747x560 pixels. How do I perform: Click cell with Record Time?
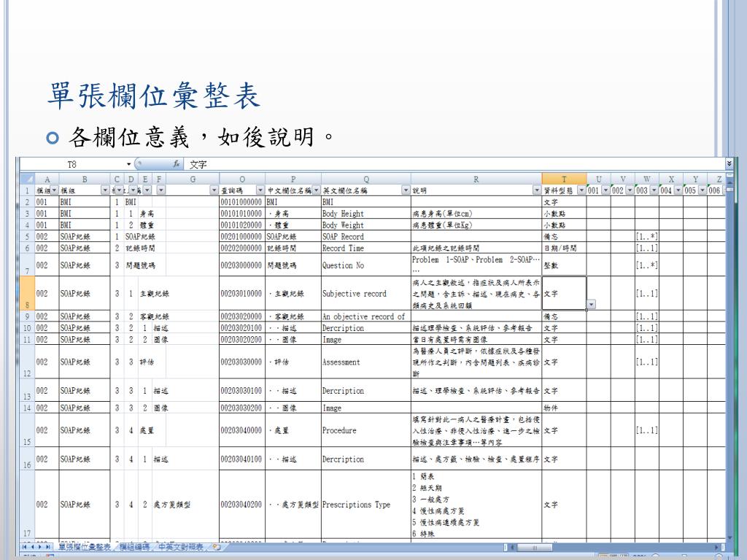coord(366,248)
